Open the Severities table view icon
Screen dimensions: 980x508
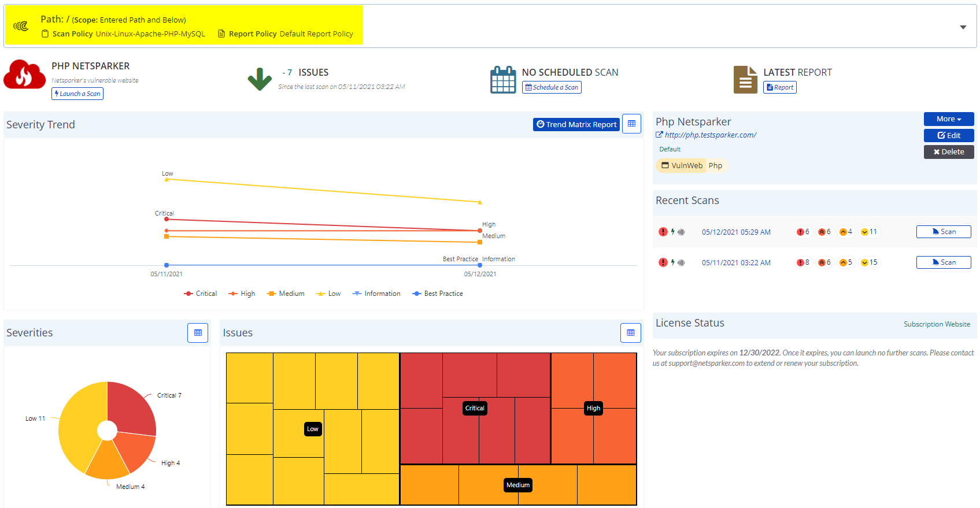click(x=198, y=333)
